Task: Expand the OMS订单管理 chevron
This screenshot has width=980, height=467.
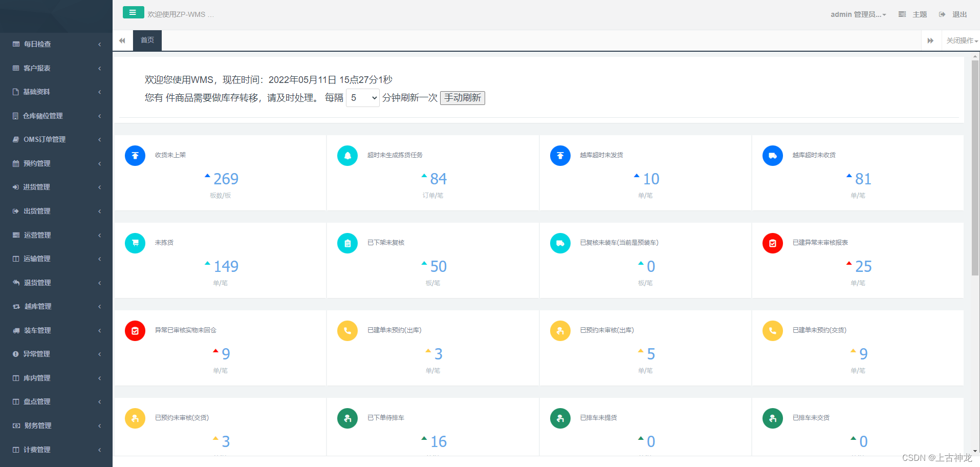Action: click(x=100, y=139)
